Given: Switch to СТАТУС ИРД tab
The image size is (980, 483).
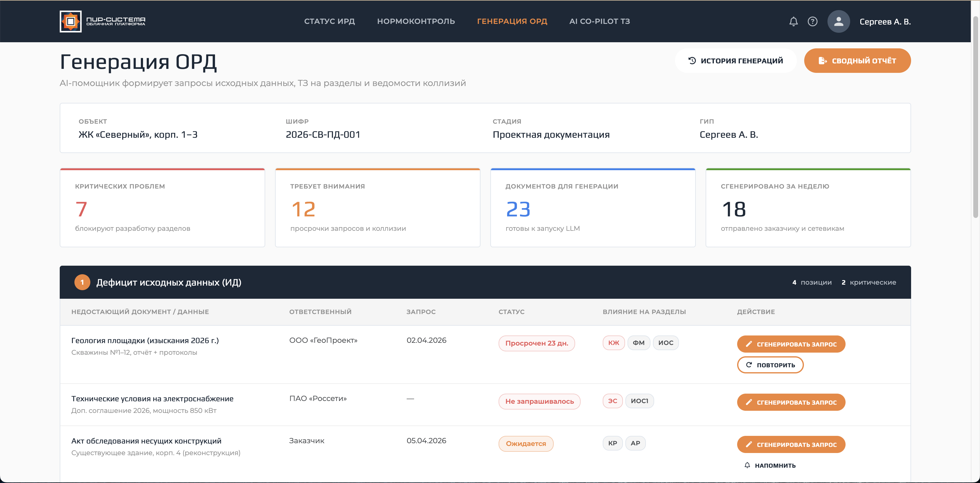Looking at the screenshot, I should [x=329, y=21].
